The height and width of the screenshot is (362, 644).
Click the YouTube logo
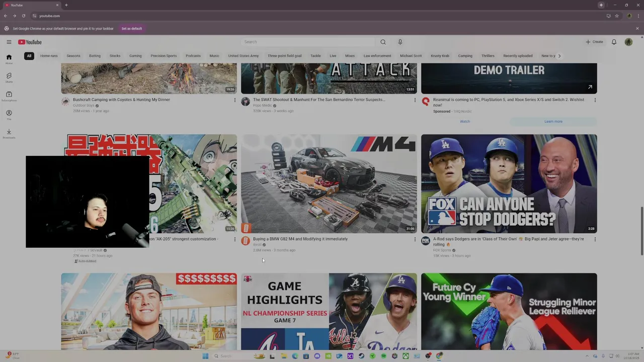(30, 42)
